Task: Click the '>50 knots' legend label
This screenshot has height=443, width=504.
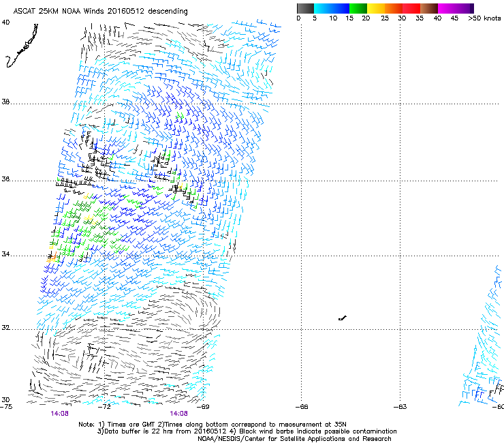Action: click(484, 18)
